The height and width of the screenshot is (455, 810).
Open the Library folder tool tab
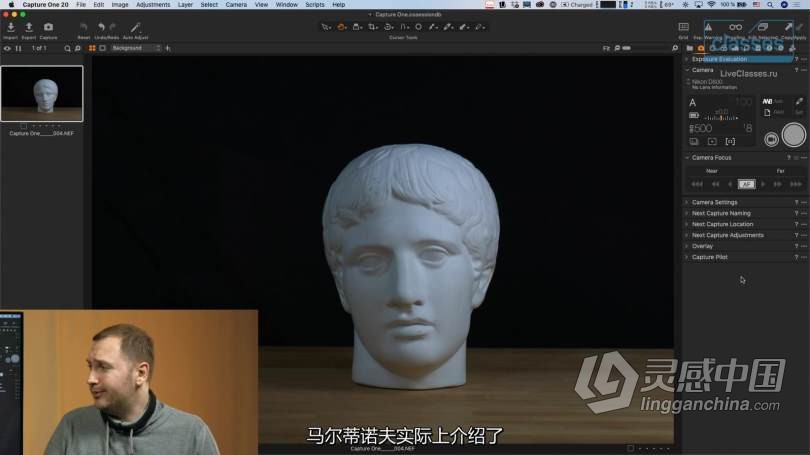pyautogui.click(x=690, y=48)
